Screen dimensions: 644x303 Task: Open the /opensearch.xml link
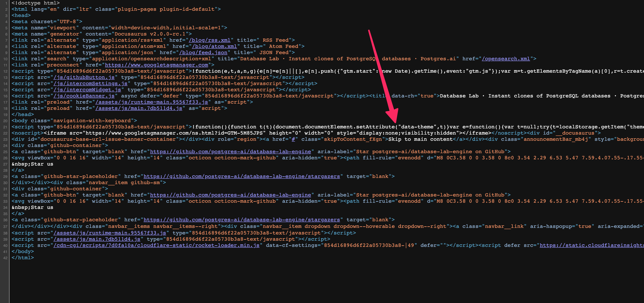click(x=506, y=58)
